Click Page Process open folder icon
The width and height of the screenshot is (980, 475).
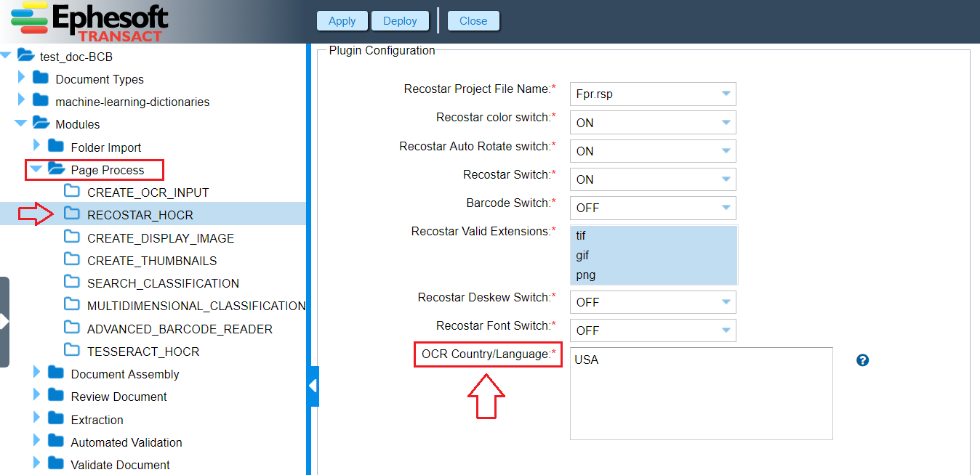pyautogui.click(x=57, y=169)
